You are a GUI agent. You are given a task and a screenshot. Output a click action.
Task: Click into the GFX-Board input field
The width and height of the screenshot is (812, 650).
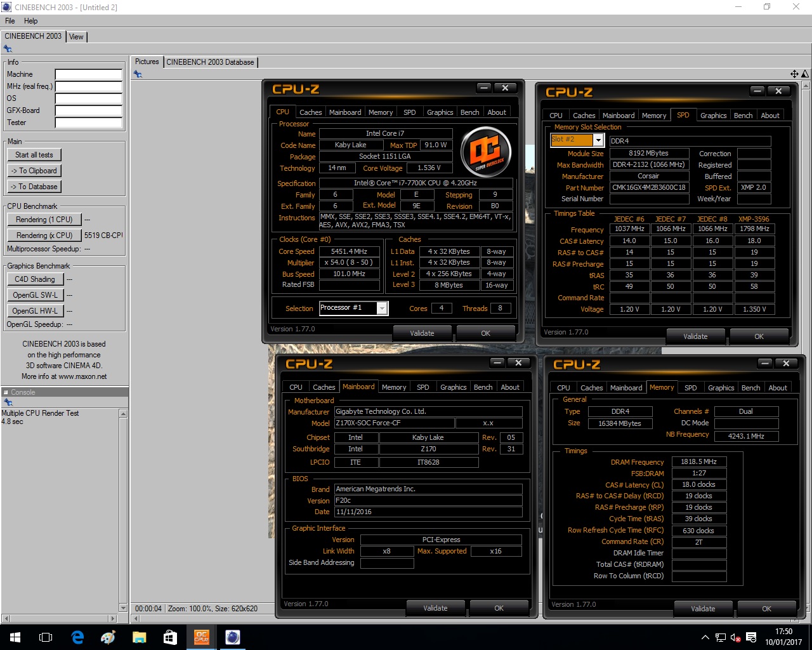(88, 110)
